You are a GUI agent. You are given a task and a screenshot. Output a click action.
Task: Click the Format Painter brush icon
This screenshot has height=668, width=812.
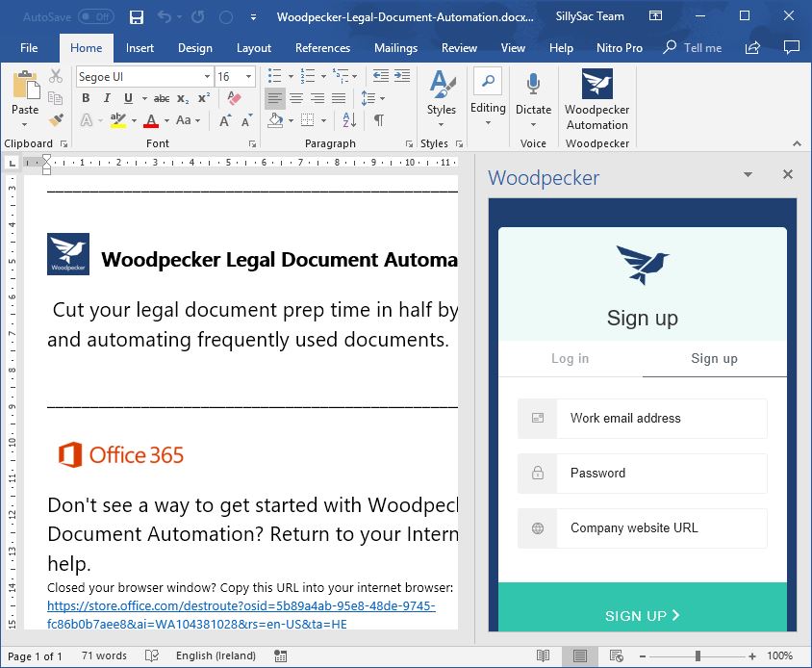pyautogui.click(x=56, y=120)
